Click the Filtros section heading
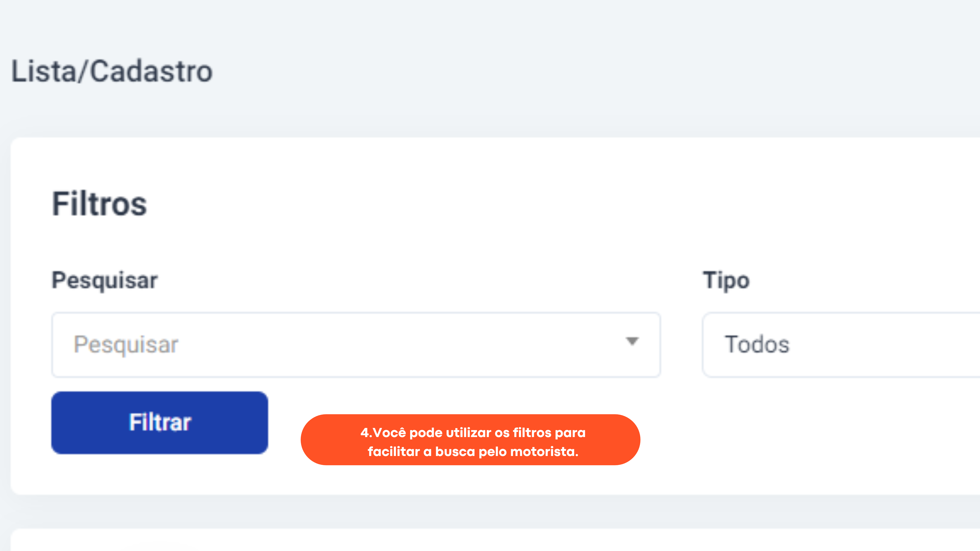Screen dimensions: 980x551 [x=99, y=204]
